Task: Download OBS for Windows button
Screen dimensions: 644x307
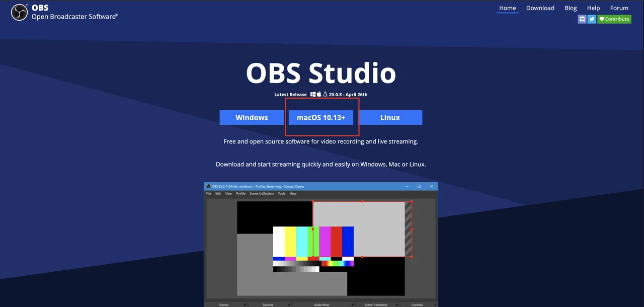Action: (252, 118)
